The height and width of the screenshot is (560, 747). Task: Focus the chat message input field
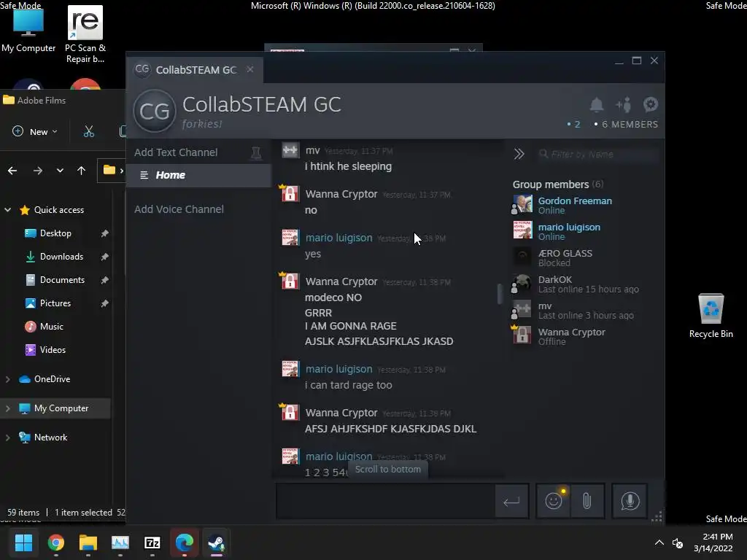tap(385, 501)
